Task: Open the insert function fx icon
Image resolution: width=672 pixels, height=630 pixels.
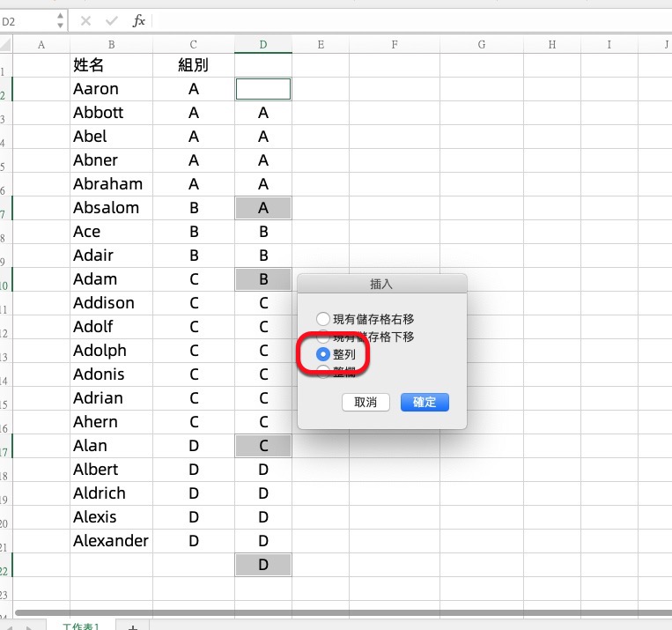Action: point(139,20)
